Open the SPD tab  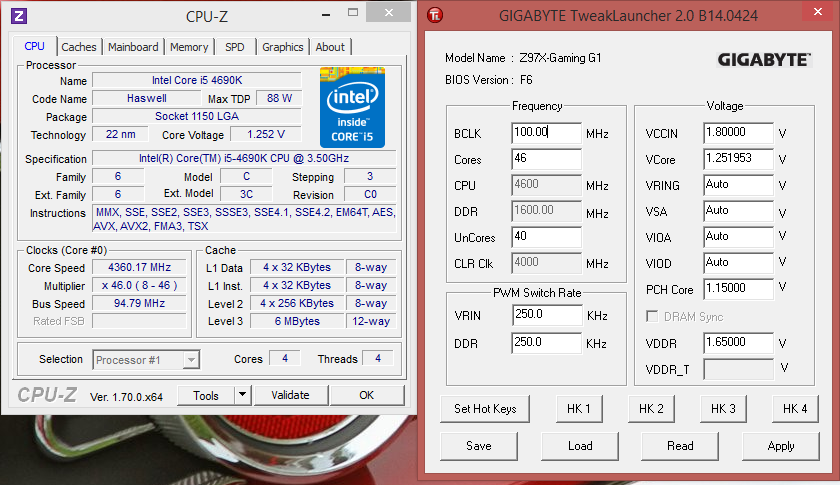[235, 47]
